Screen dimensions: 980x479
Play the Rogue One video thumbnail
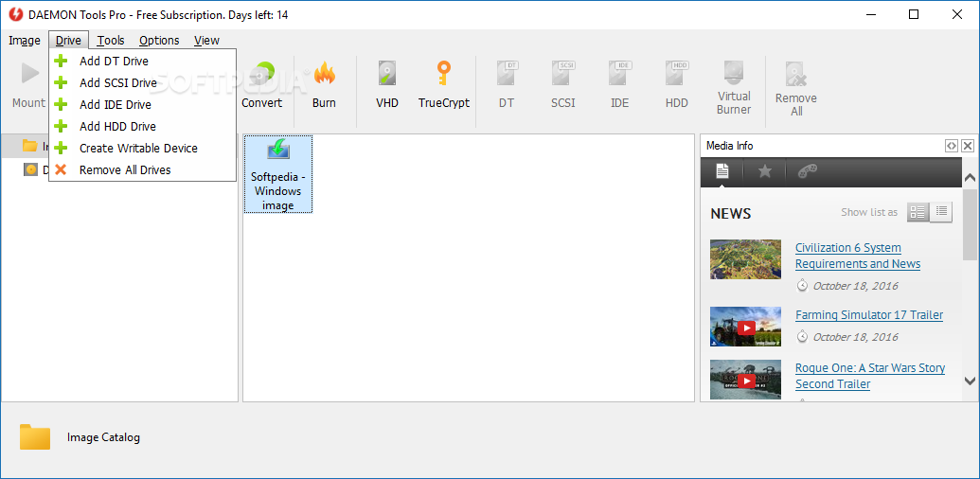click(745, 380)
